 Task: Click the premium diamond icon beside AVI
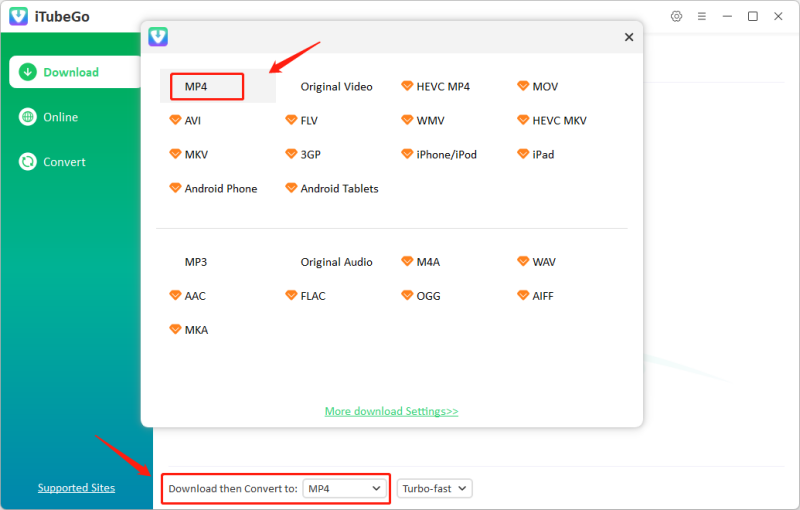pyautogui.click(x=175, y=120)
